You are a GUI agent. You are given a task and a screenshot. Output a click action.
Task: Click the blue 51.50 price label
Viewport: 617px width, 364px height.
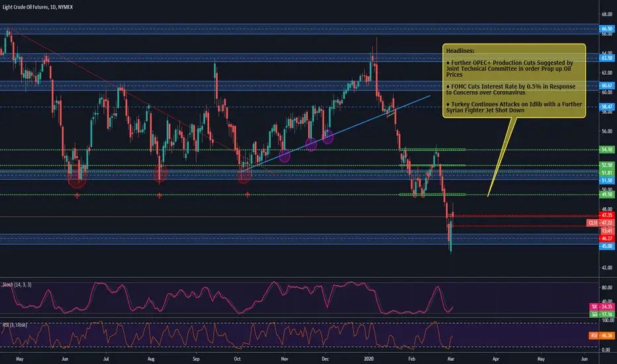[x=606, y=180]
